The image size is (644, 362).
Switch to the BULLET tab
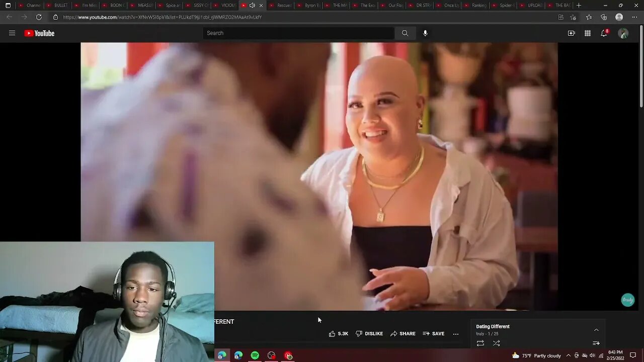[x=57, y=5]
